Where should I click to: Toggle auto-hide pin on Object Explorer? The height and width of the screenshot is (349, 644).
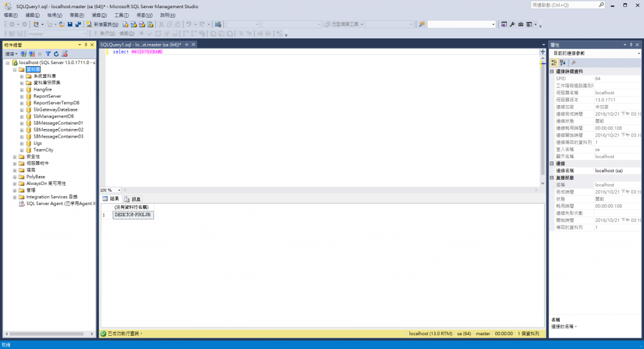[86, 45]
